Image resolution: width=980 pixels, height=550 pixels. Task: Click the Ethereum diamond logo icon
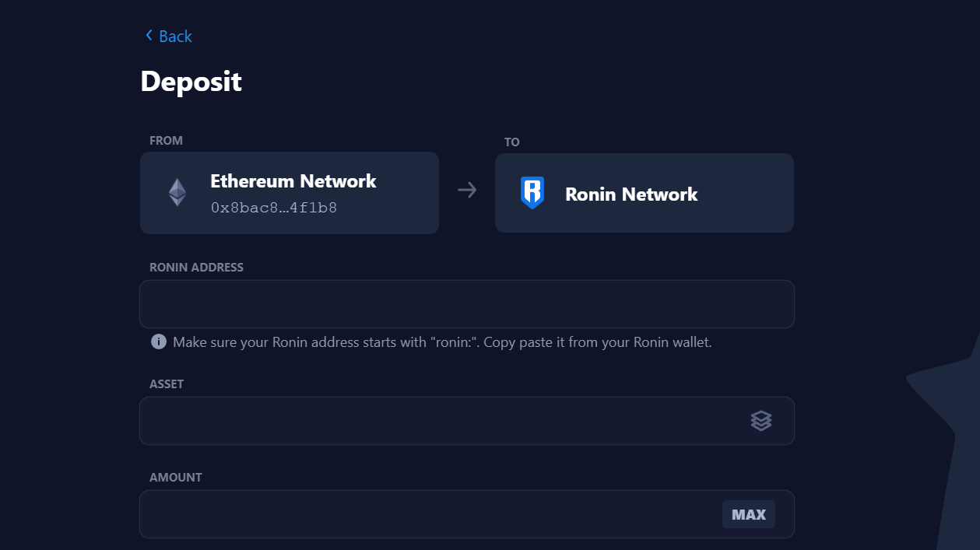(x=177, y=192)
